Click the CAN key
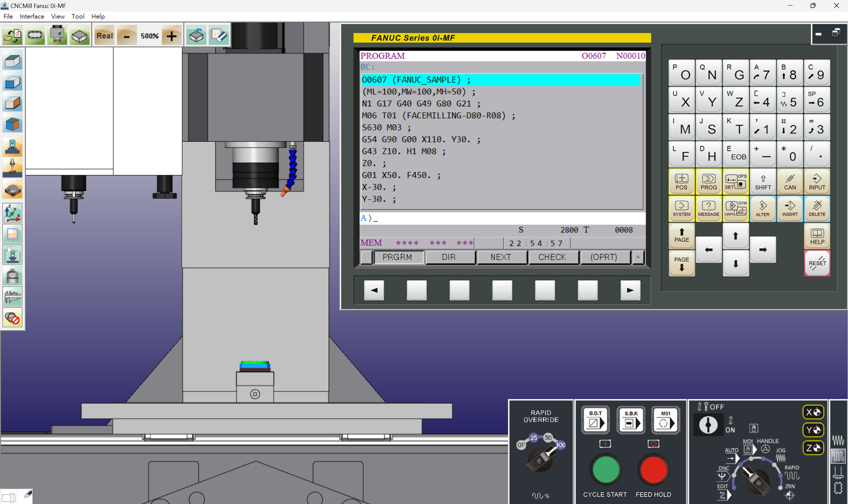Viewport: 848px width, 504px height. (x=790, y=182)
